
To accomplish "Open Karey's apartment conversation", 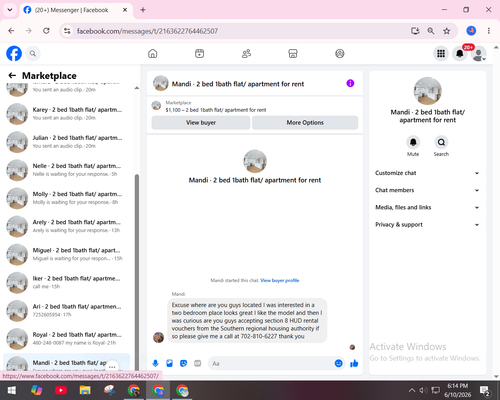I will pyautogui.click(x=67, y=113).
